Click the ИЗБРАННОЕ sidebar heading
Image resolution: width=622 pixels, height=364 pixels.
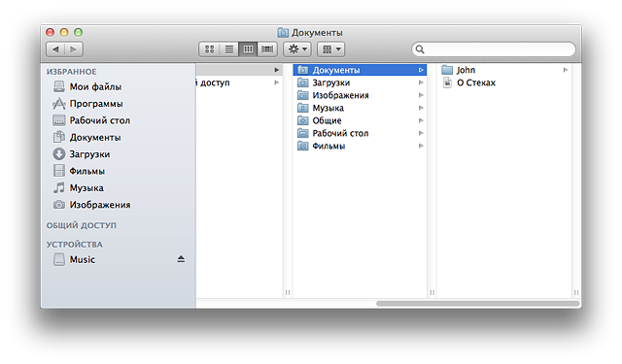point(71,72)
